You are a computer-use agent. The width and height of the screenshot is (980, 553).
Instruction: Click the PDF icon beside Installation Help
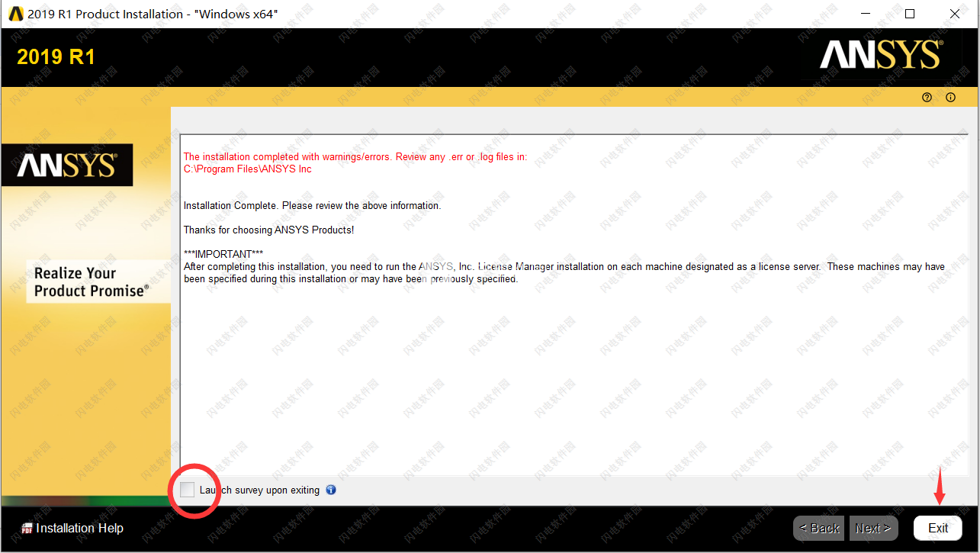click(27, 528)
